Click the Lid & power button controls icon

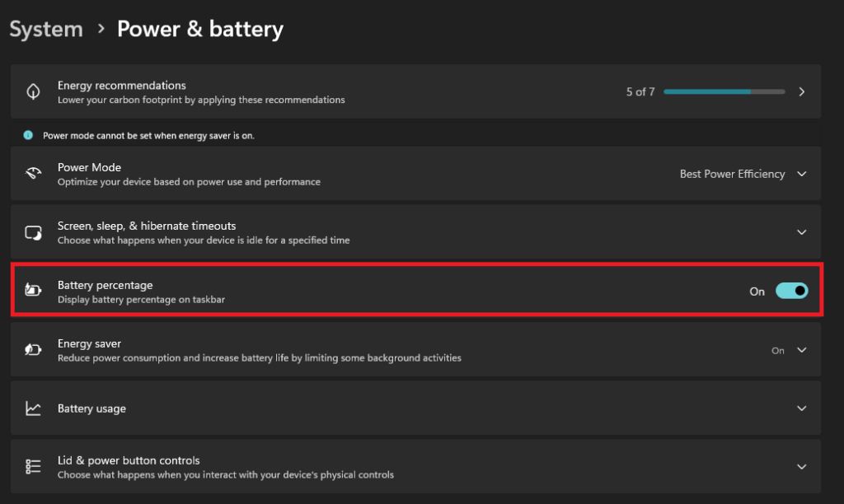pyautogui.click(x=33, y=467)
